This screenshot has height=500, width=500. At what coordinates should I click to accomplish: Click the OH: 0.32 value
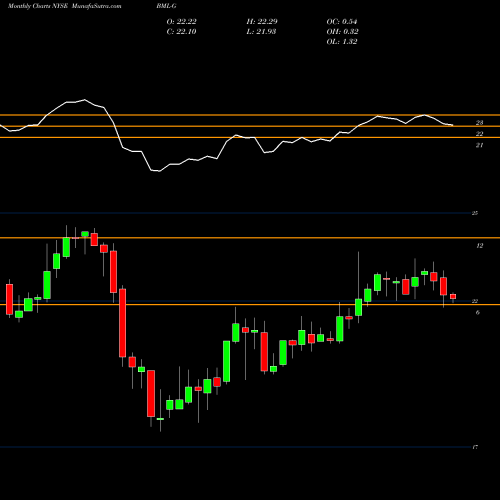pyautogui.click(x=342, y=32)
